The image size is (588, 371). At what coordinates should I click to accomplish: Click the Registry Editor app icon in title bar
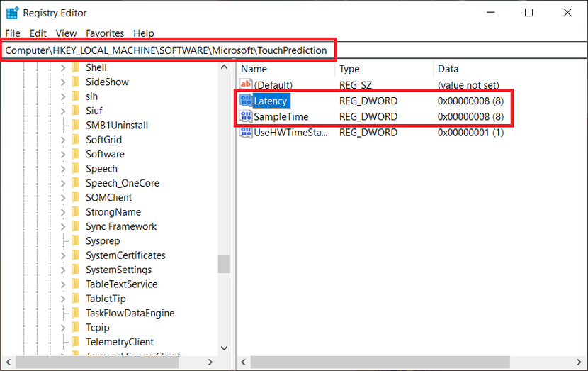12,13
